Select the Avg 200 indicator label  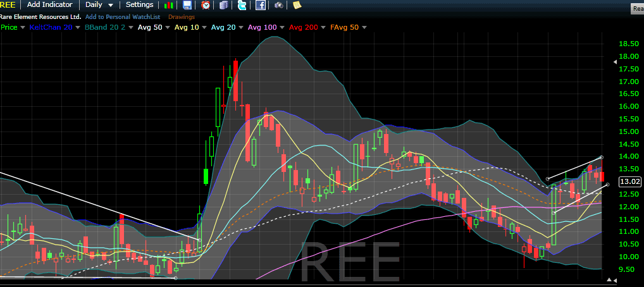pyautogui.click(x=304, y=28)
